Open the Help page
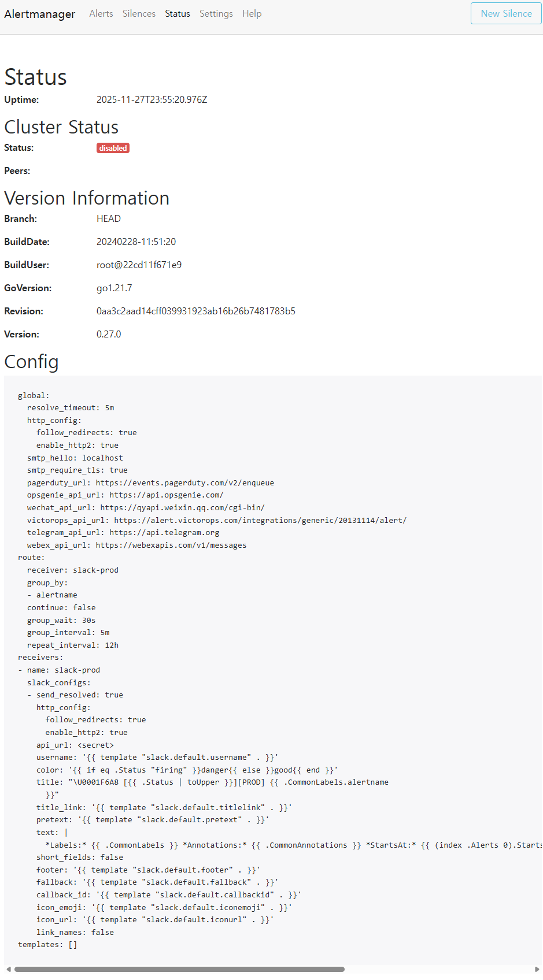Viewport: 543px width, 980px height. [252, 13]
